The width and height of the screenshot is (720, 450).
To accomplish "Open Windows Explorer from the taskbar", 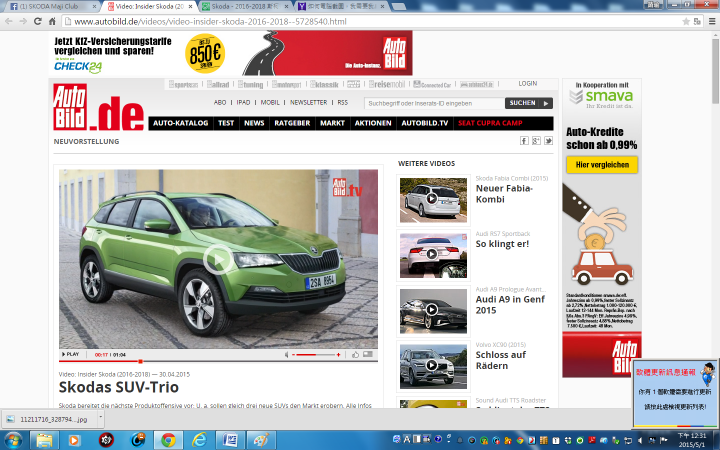I will 44,440.
